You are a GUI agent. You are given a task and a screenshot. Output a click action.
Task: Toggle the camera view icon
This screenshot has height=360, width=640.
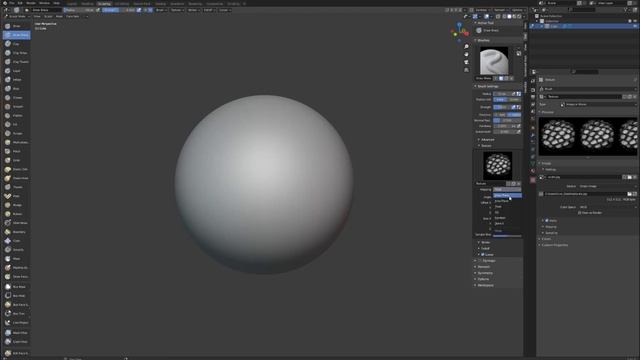tap(466, 62)
